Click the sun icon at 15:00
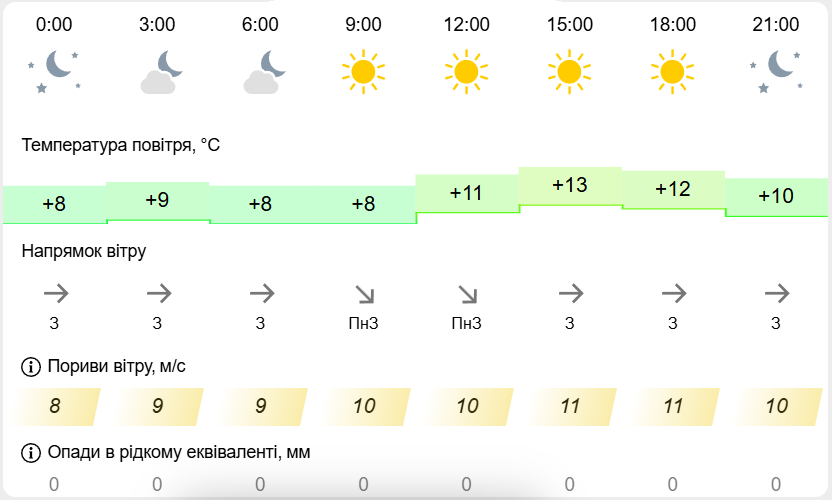832x500 pixels. [569, 72]
